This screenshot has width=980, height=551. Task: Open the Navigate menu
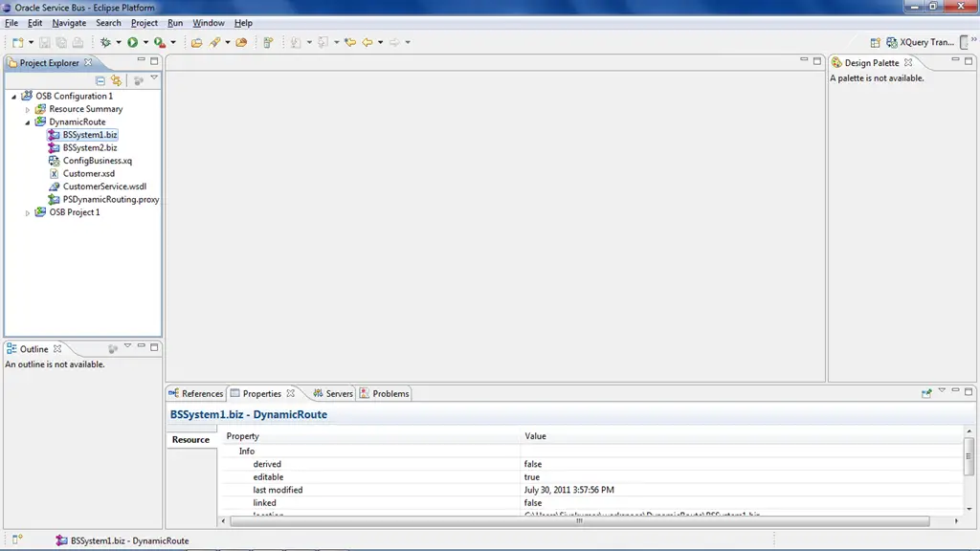point(69,23)
